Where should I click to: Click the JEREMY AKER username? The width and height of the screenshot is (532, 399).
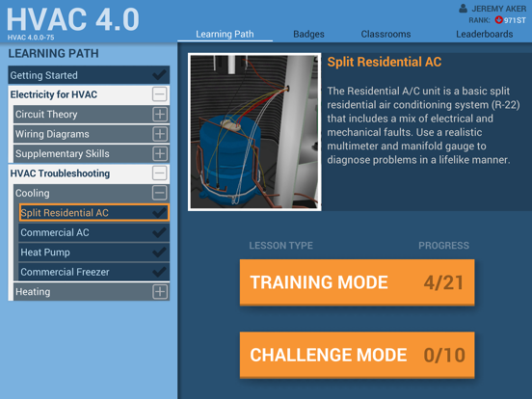(x=499, y=9)
